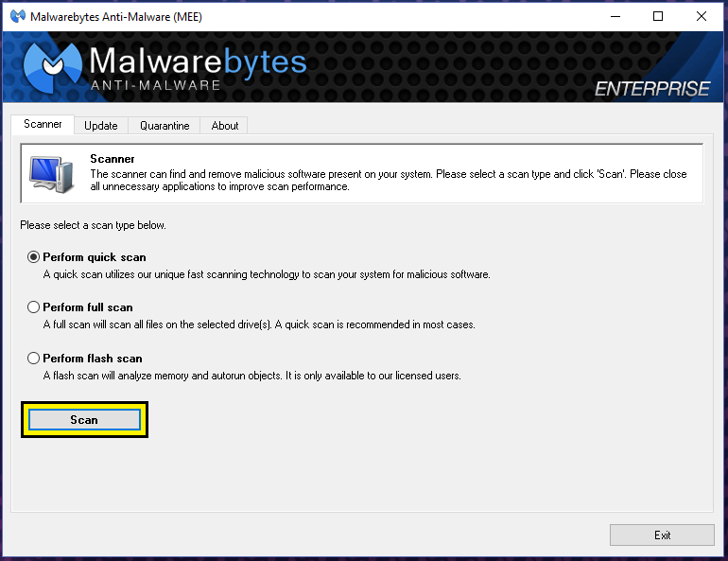The width and height of the screenshot is (728, 561).
Task: Select the Perform quick scan option
Action: tap(35, 257)
